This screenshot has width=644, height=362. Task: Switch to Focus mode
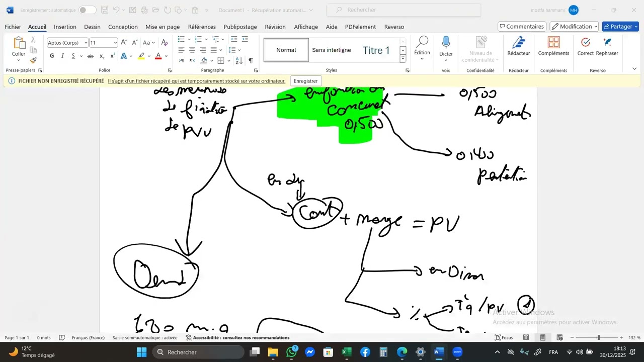pos(504,338)
